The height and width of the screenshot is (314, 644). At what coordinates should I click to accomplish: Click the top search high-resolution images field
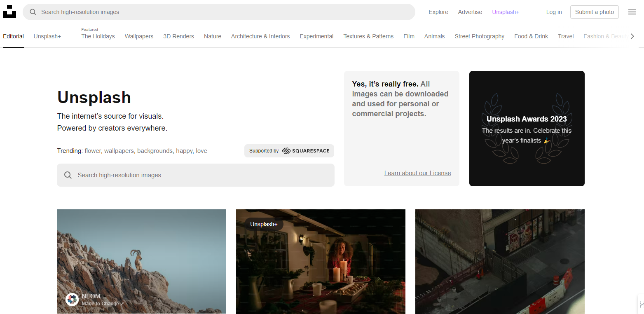point(219,12)
